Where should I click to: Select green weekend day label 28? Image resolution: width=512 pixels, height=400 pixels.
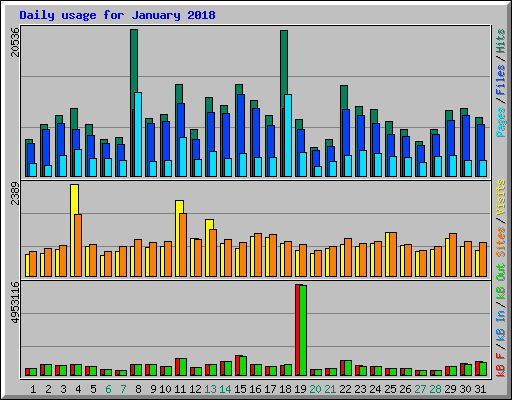435,389
